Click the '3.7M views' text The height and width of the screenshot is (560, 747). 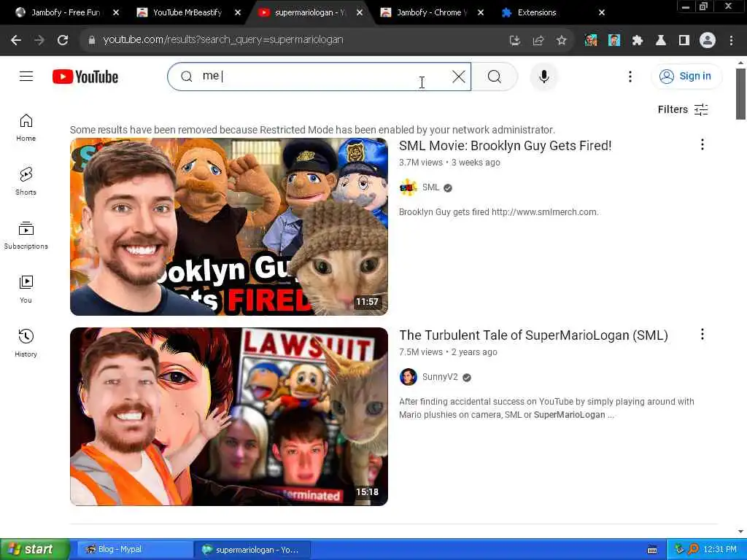click(421, 163)
